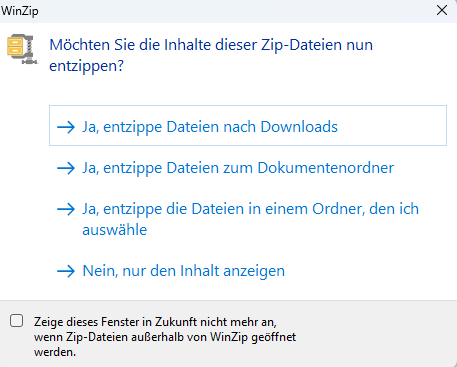Enable 'Zeige dieses Fenster in Zukunft nicht mehr an' checkbox

[x=16, y=321]
